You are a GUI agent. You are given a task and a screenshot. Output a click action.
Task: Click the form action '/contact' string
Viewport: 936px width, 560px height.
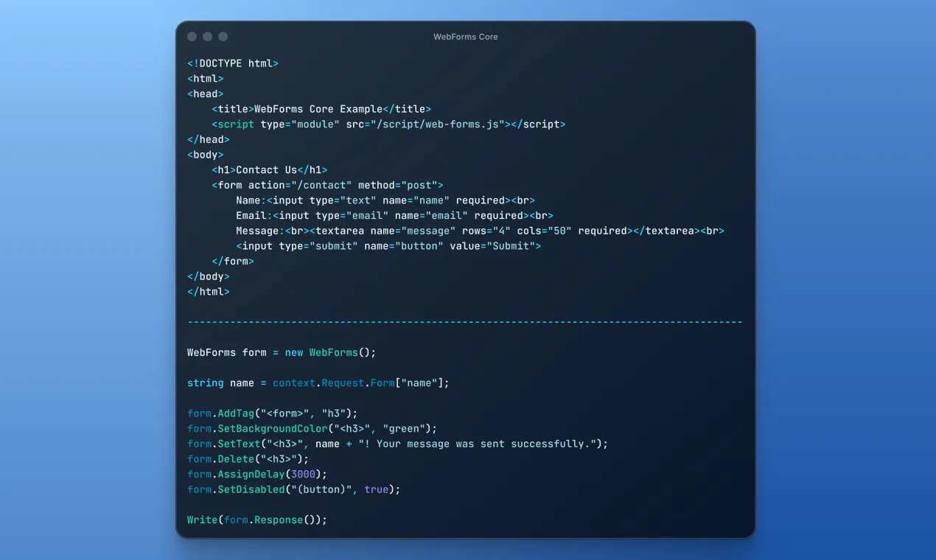[321, 186]
